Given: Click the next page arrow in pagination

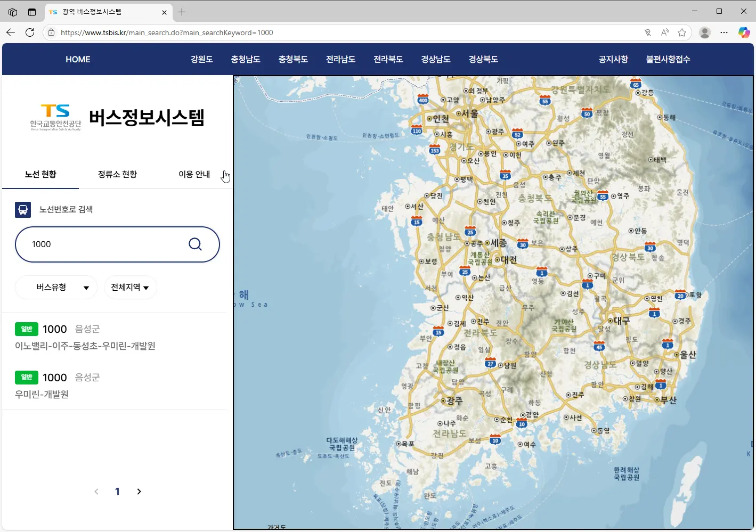Looking at the screenshot, I should (139, 491).
